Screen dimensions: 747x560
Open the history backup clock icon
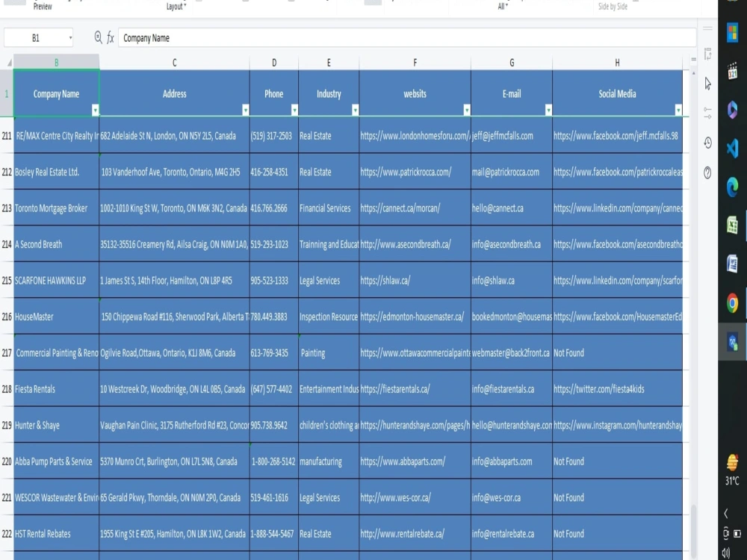[708, 143]
